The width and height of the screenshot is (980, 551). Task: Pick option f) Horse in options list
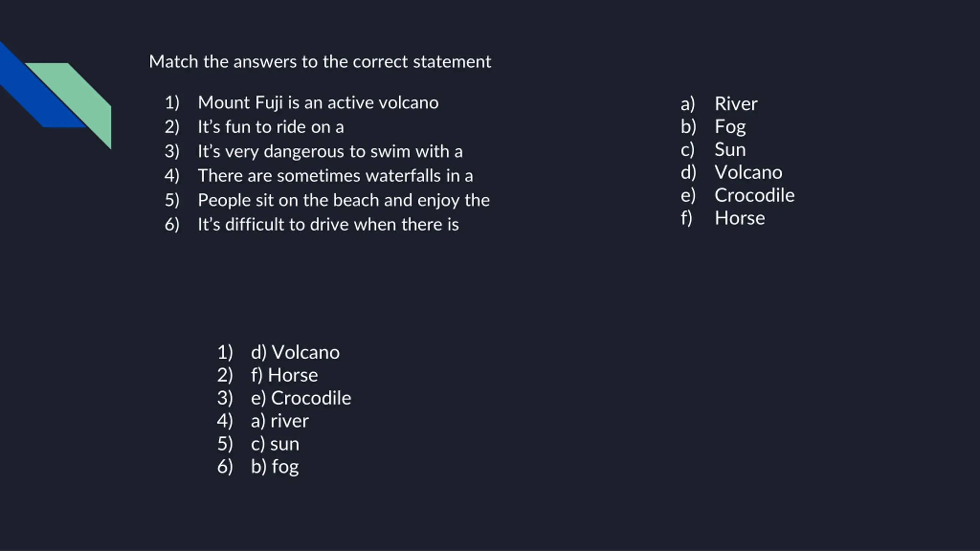[x=739, y=218]
